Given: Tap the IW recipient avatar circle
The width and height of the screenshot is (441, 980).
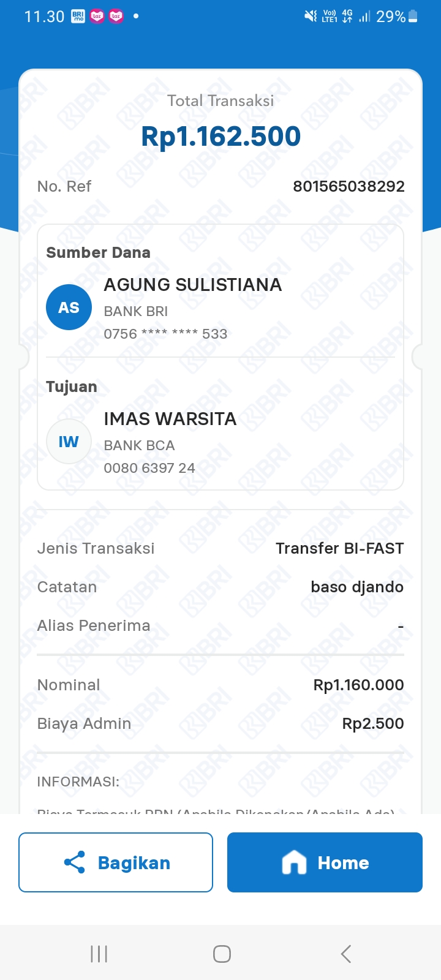Looking at the screenshot, I should (x=69, y=442).
